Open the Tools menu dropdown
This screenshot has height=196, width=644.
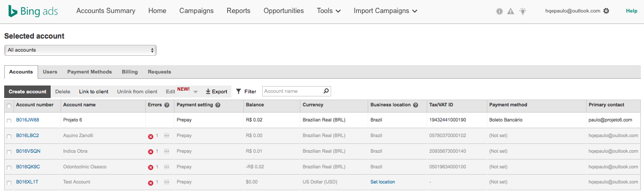tap(329, 10)
